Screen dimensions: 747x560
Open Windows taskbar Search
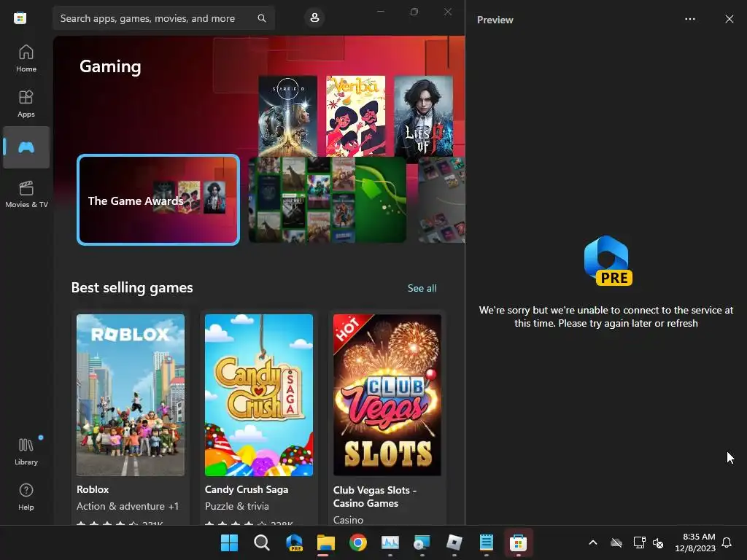click(x=262, y=542)
